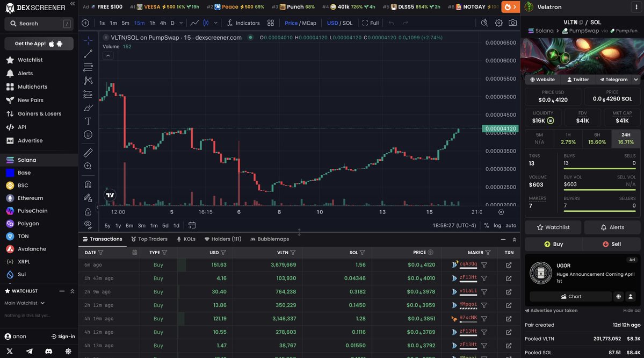Open explorer link for 151.63 buy transaction

[x=509, y=264]
